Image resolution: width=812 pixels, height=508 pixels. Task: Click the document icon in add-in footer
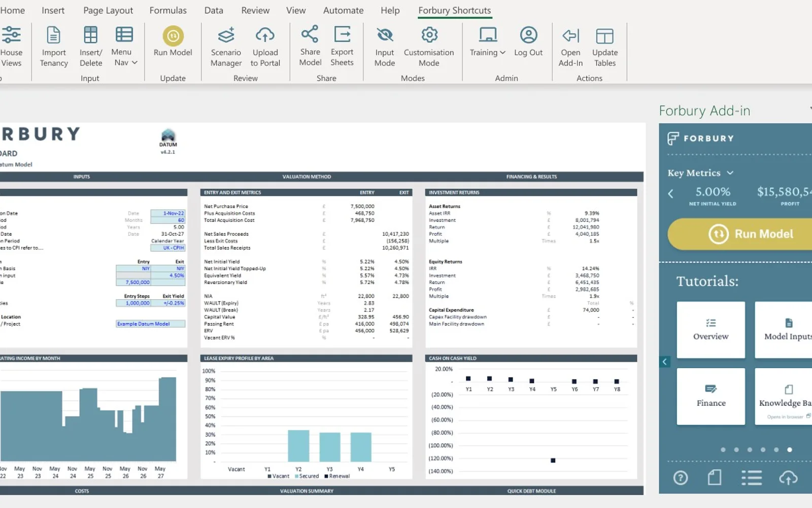click(715, 478)
